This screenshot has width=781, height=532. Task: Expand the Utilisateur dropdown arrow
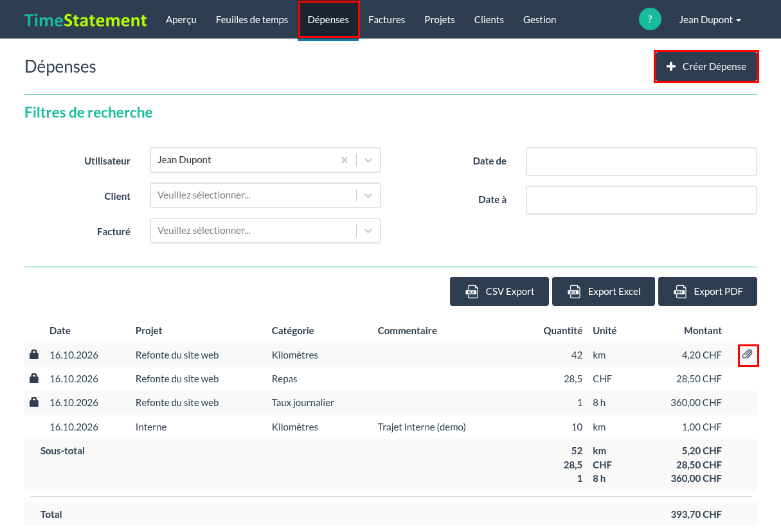tap(368, 160)
